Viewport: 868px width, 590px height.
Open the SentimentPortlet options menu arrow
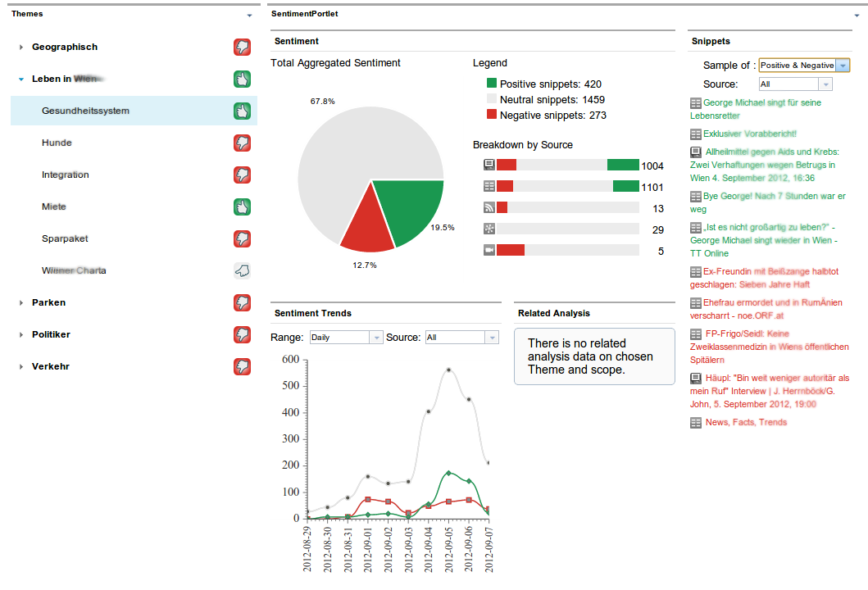(857, 16)
